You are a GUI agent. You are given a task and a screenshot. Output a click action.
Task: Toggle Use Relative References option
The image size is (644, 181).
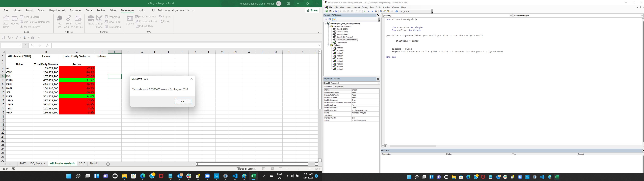(x=35, y=22)
